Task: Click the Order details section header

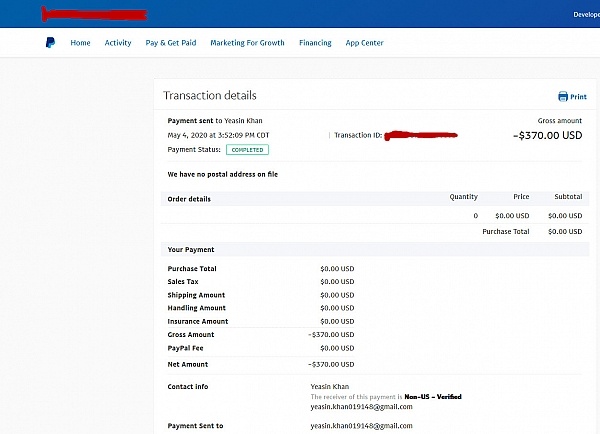Action: [x=189, y=198]
